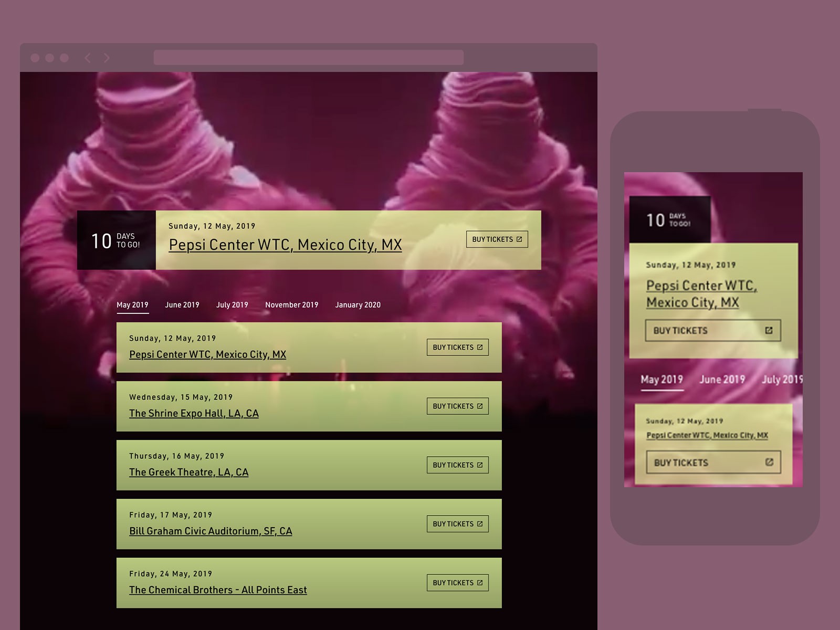This screenshot has height=630, width=840.
Task: Buy tickets for The Greek Theatre
Action: (457, 465)
